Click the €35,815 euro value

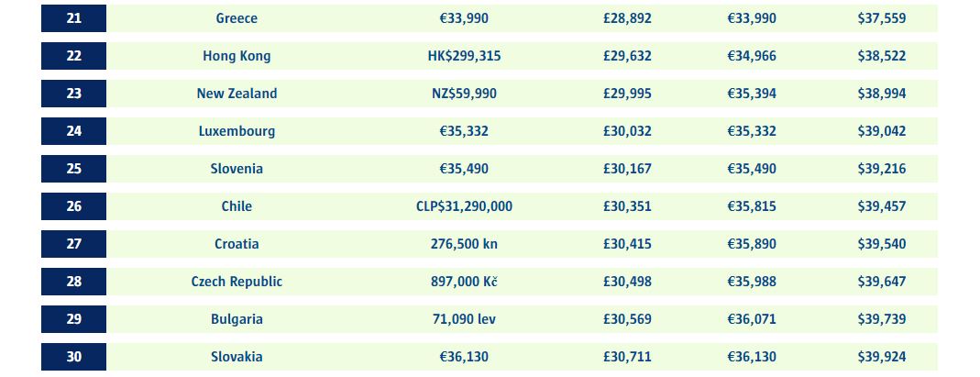tap(752, 206)
